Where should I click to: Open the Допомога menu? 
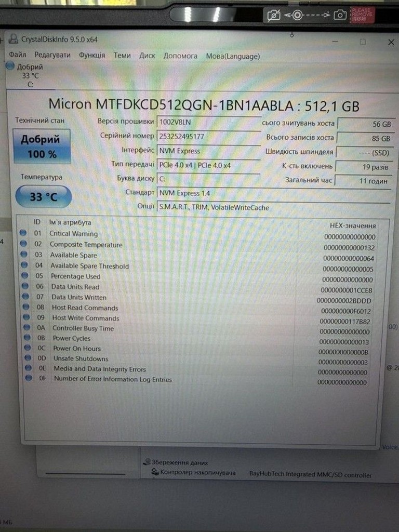[180, 56]
